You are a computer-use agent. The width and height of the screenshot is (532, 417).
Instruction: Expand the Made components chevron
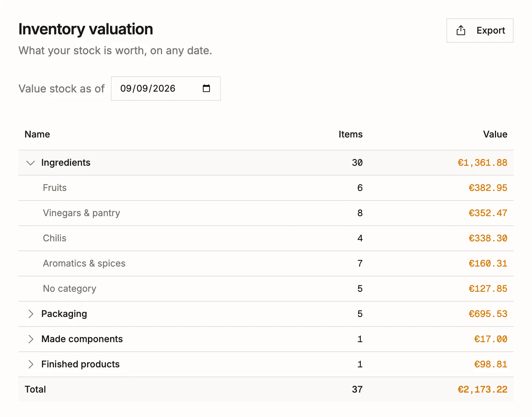(31, 339)
